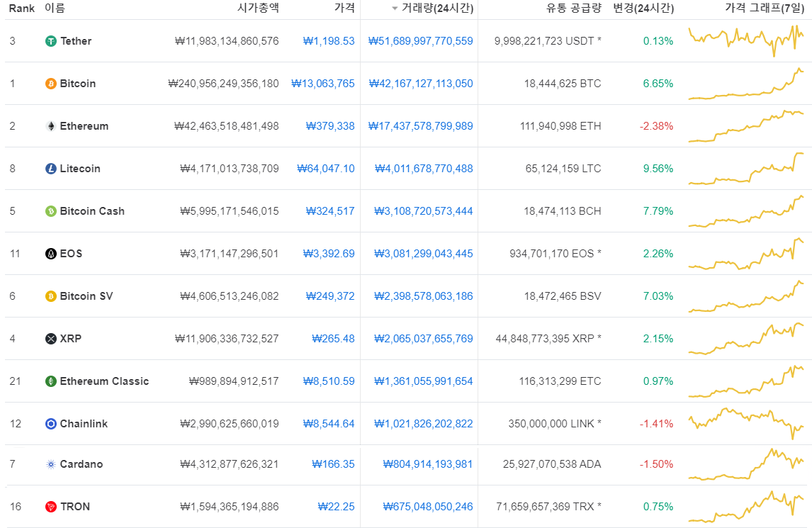Select supply 350,000,000 LINK
The width and height of the screenshot is (812, 528).
tap(555, 423)
